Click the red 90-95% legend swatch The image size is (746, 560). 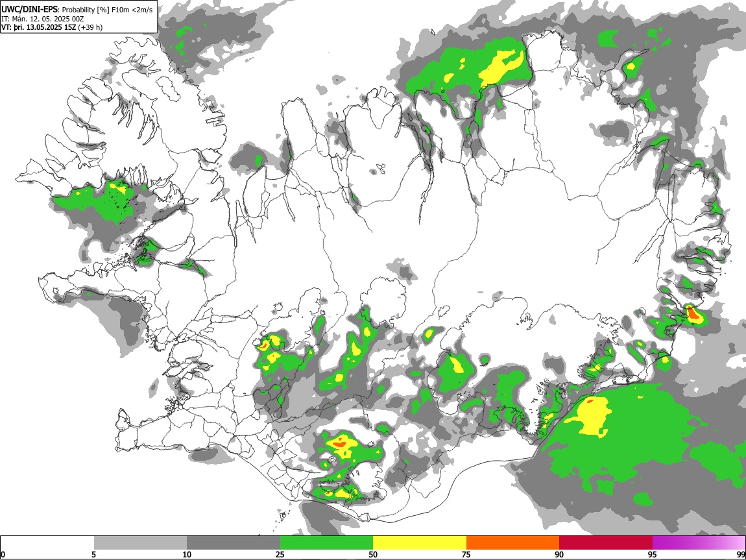click(606, 542)
